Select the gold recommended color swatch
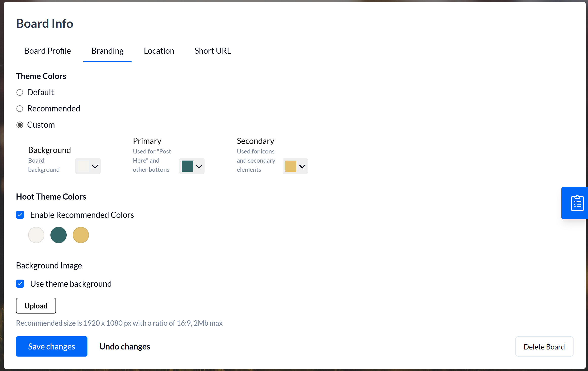The height and width of the screenshot is (371, 588). pos(81,235)
